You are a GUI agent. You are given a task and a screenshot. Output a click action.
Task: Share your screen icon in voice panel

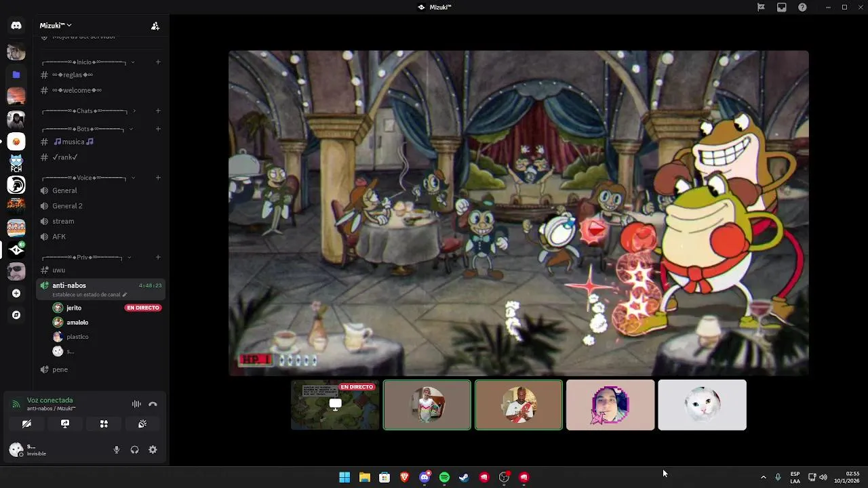coord(65,424)
